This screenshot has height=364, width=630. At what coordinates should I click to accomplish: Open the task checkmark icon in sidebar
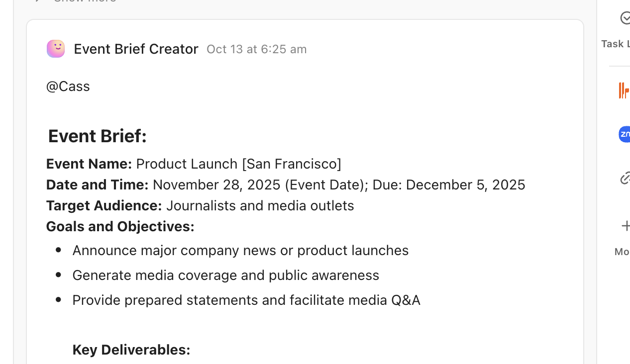[x=625, y=18]
